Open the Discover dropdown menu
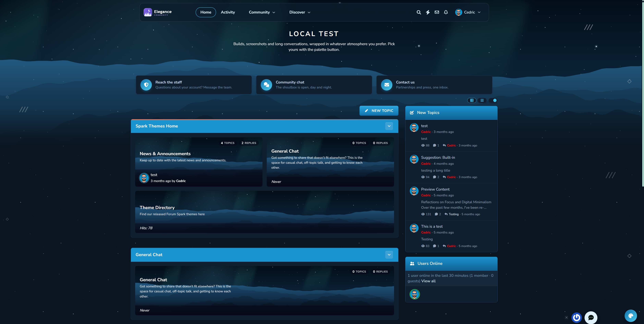The image size is (644, 324). point(299,12)
